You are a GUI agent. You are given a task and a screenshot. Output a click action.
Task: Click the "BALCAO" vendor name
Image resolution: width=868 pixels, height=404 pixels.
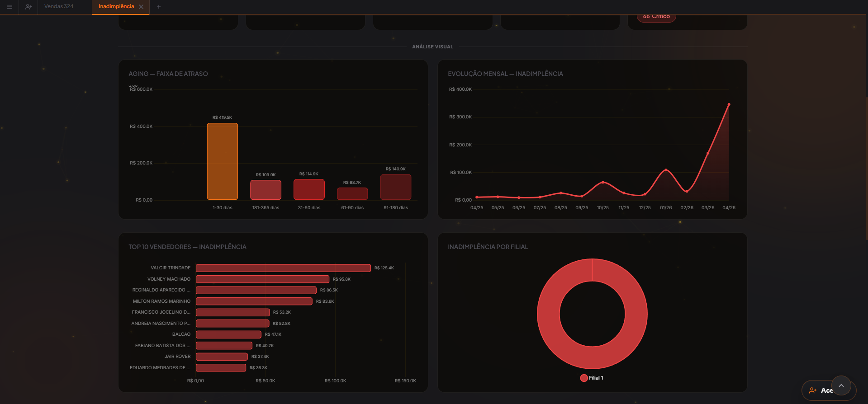tap(181, 334)
